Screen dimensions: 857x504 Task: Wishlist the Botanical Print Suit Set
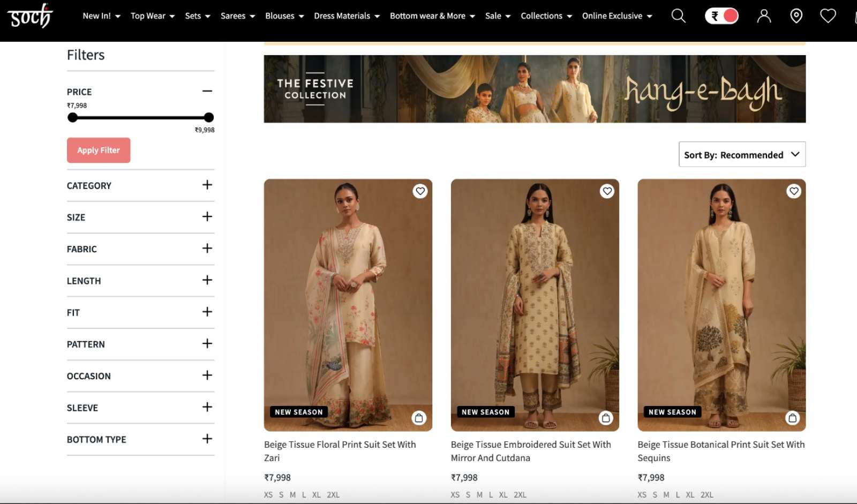pos(793,191)
